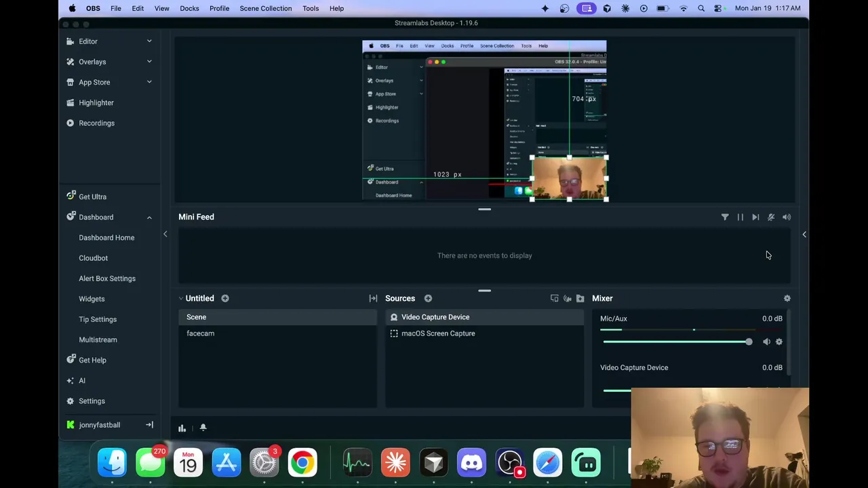Open the Profile menu

tap(219, 8)
